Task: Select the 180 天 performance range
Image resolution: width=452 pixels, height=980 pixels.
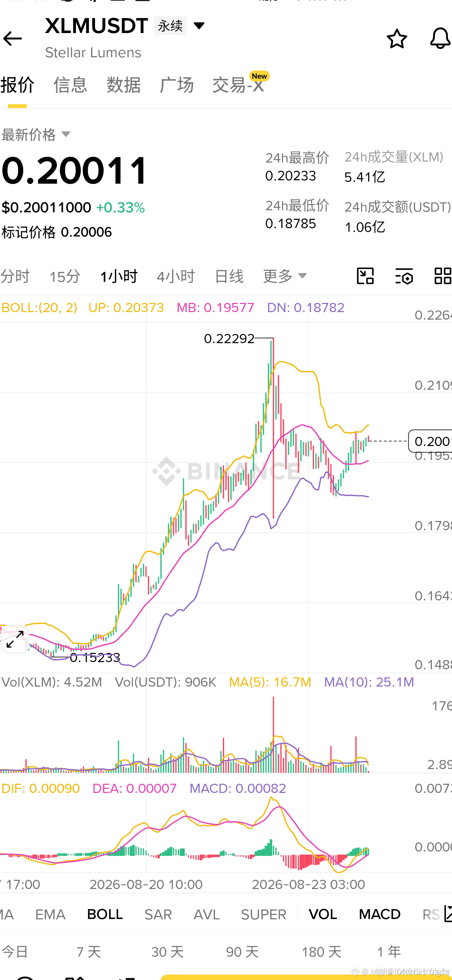Action: (321, 952)
